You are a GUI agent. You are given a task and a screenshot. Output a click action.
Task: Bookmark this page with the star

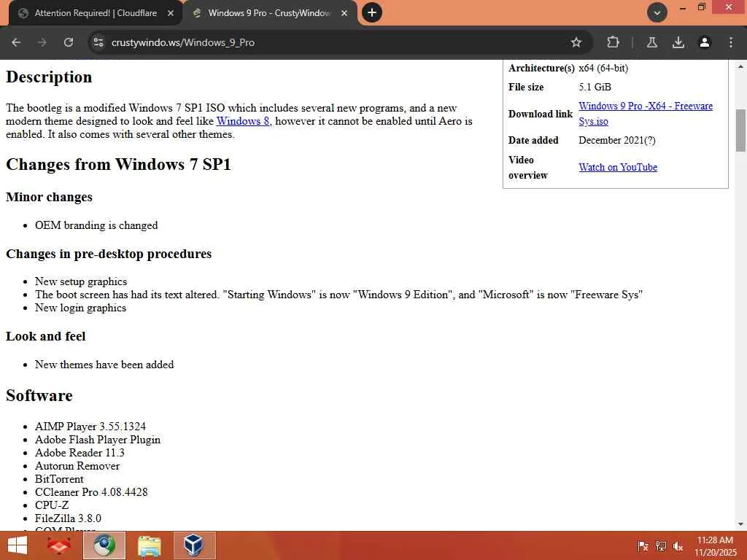576,42
